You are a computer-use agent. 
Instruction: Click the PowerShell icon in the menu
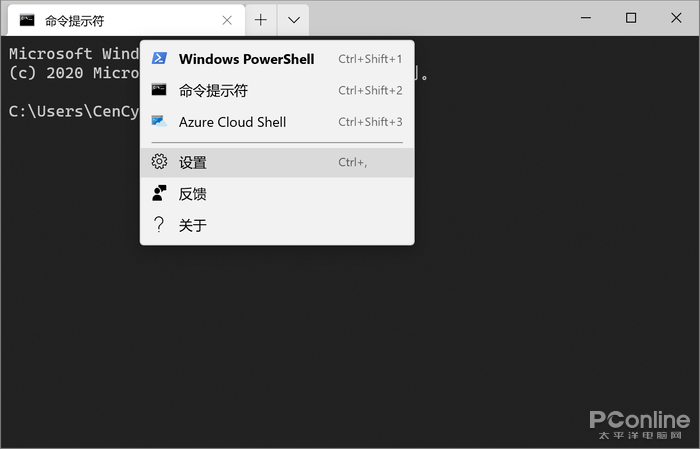tap(158, 59)
